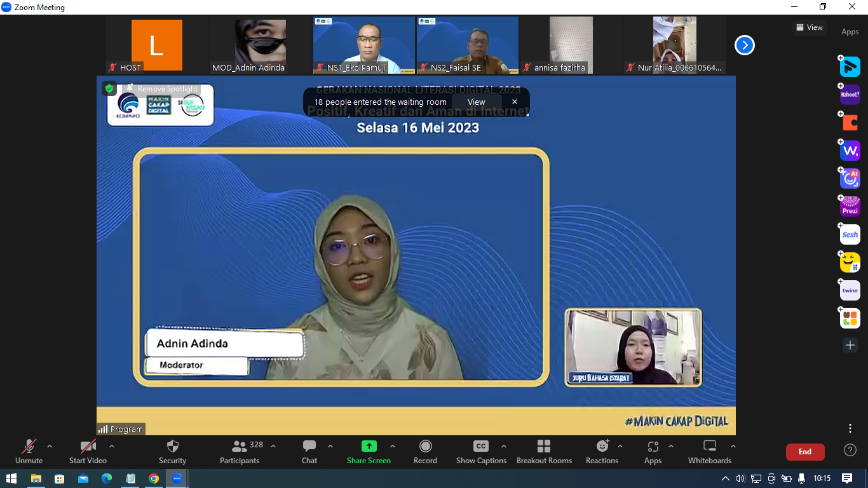The image size is (868, 488).
Task: Select the MOD_Adnin Adinda thumbnail
Action: pos(261,45)
